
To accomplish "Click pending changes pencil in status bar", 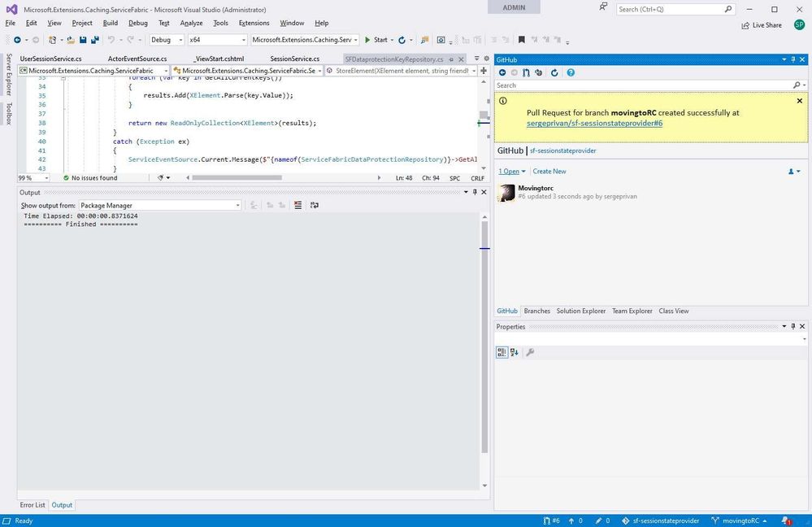I will point(603,520).
